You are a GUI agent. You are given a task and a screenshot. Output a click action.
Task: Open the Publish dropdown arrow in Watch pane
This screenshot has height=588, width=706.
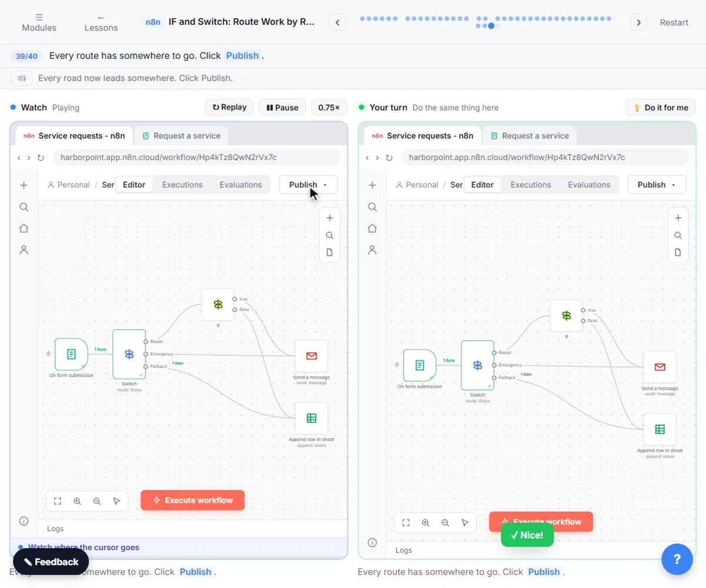pyautogui.click(x=325, y=185)
